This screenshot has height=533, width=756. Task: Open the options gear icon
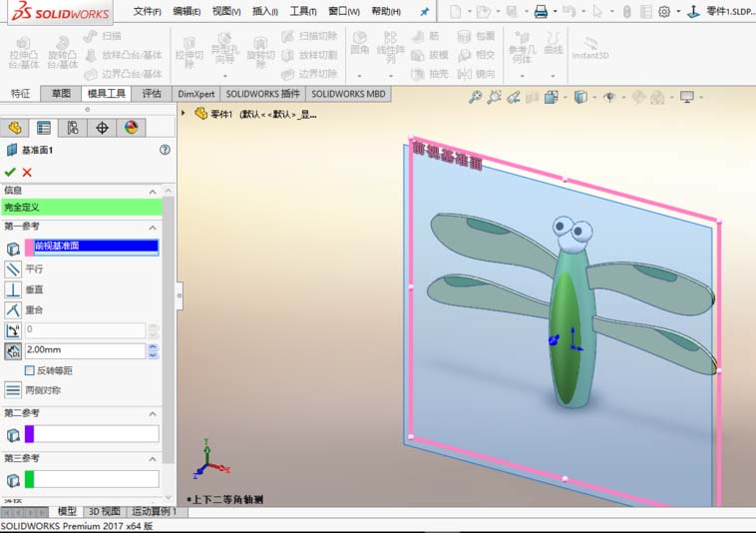(x=664, y=12)
